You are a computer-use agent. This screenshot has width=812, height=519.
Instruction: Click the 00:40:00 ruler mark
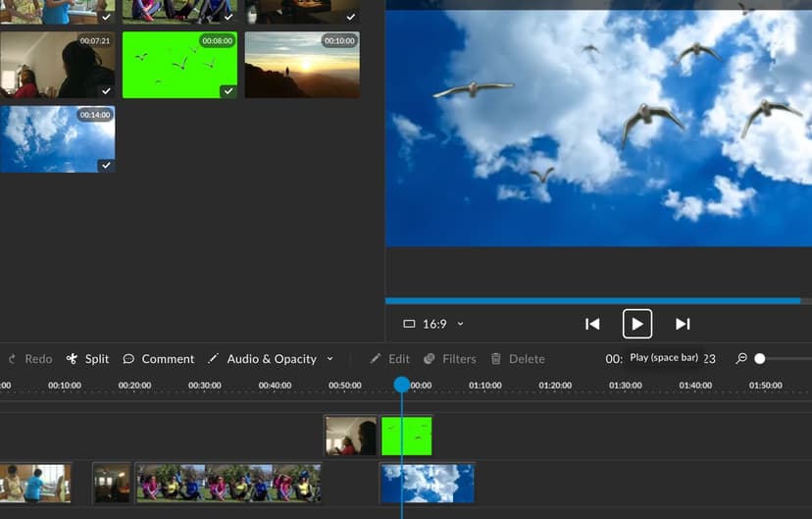(275, 386)
